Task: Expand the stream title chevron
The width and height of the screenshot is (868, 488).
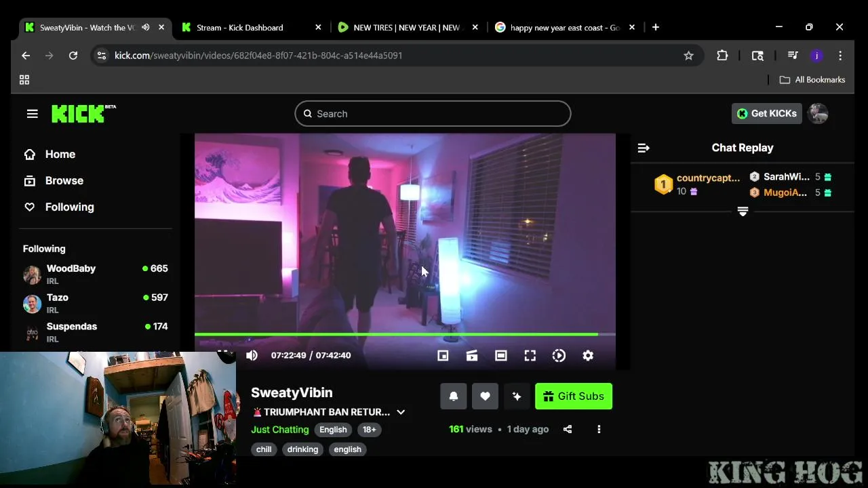Action: (x=401, y=412)
